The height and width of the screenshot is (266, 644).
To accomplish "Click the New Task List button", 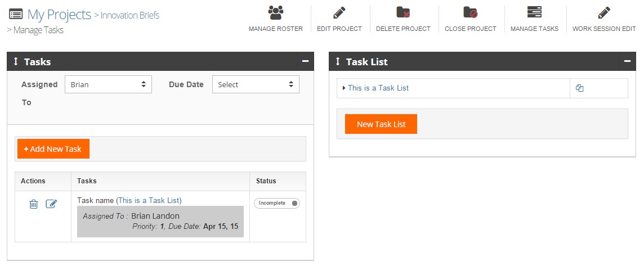I will coord(381,124).
